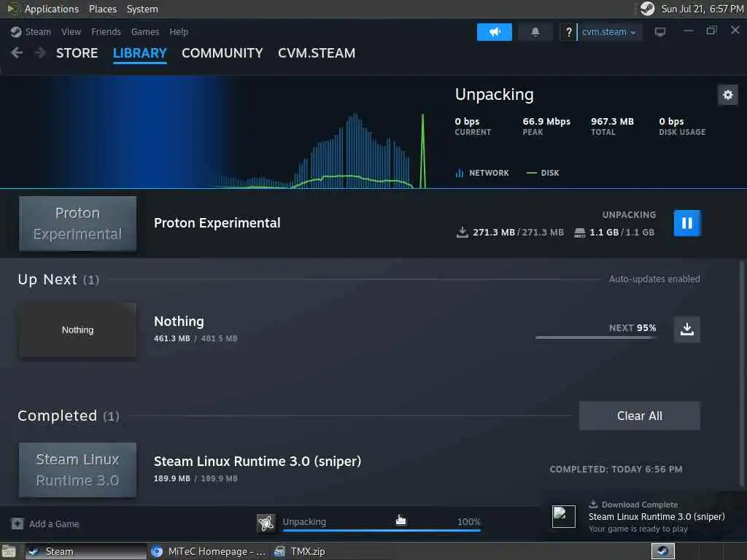
Task: Click the forward navigation arrow
Action: [x=40, y=52]
